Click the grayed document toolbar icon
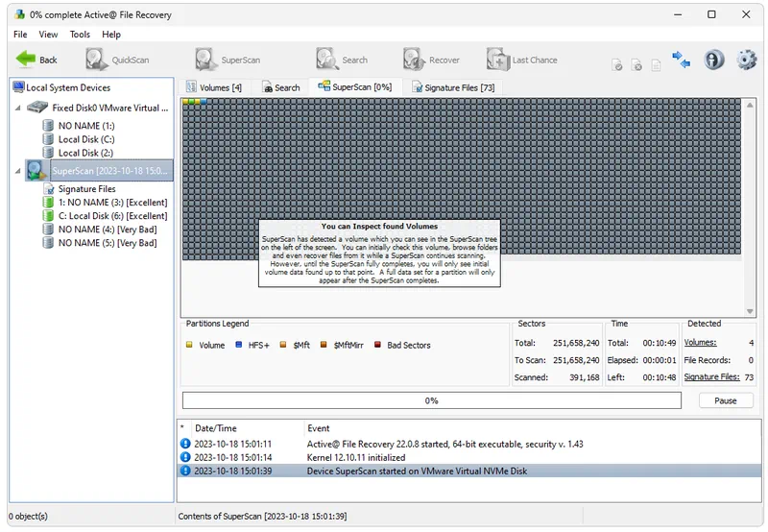 pos(656,64)
